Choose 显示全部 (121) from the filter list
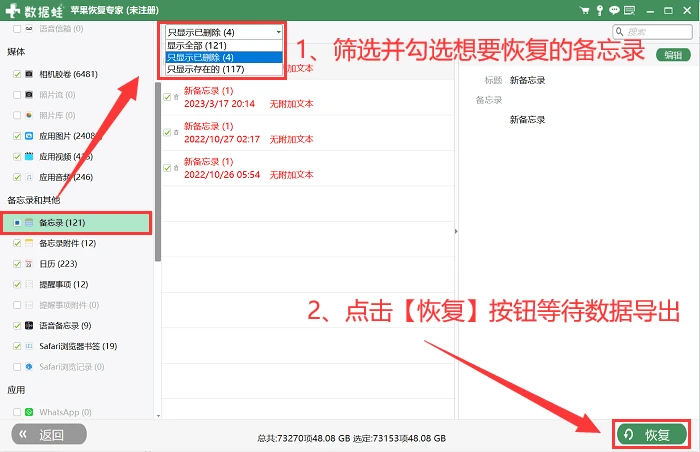The height and width of the screenshot is (452, 700). coord(224,46)
